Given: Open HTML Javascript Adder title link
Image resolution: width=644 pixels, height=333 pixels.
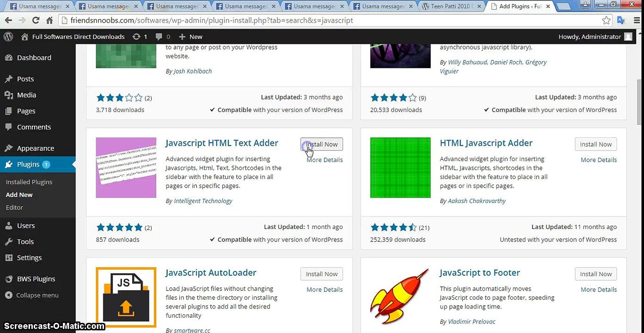Looking at the screenshot, I should (486, 143).
